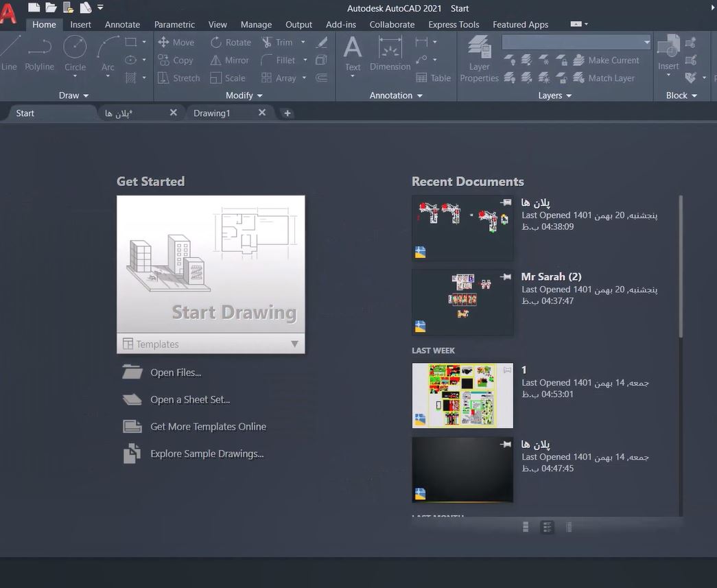Click the Erase tool icon in Modify panel
This screenshot has width=717, height=588.
click(322, 42)
